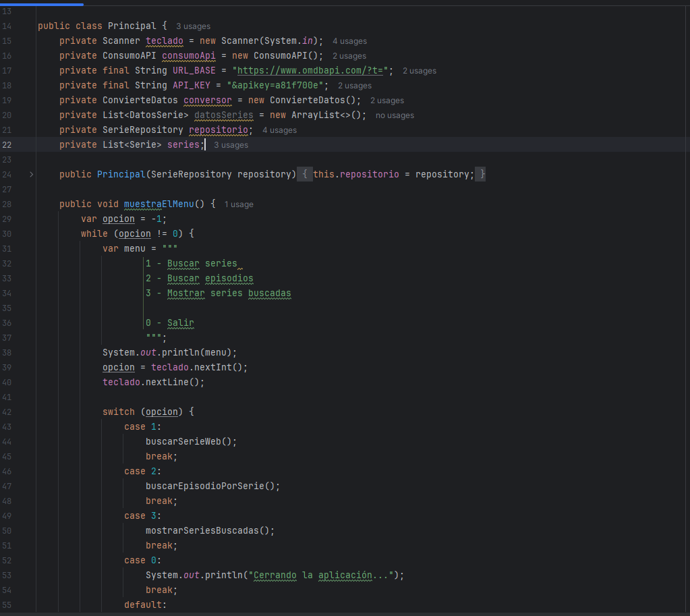Click the "case 1:" label
This screenshot has height=616, width=690.
point(143,426)
